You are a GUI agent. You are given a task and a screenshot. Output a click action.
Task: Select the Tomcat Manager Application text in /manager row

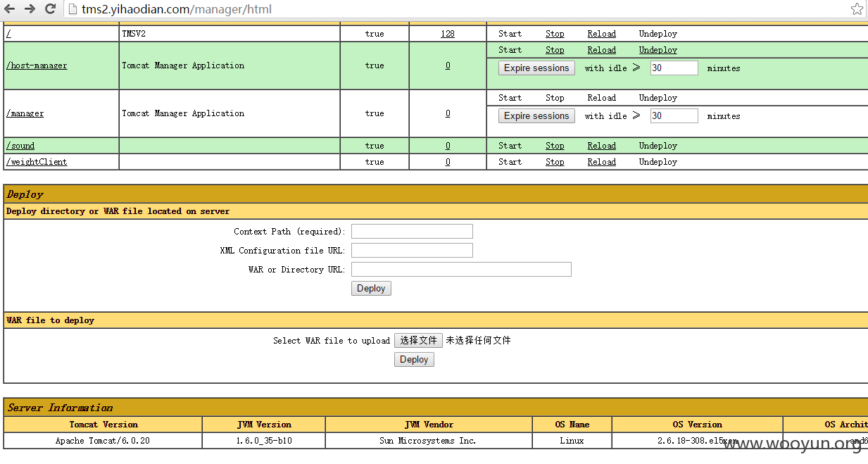183,113
